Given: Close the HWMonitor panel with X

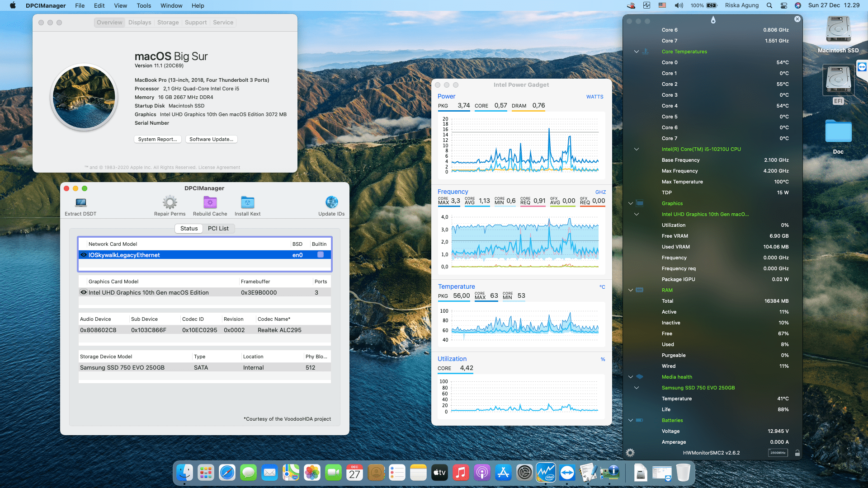Looking at the screenshot, I should 797,19.
